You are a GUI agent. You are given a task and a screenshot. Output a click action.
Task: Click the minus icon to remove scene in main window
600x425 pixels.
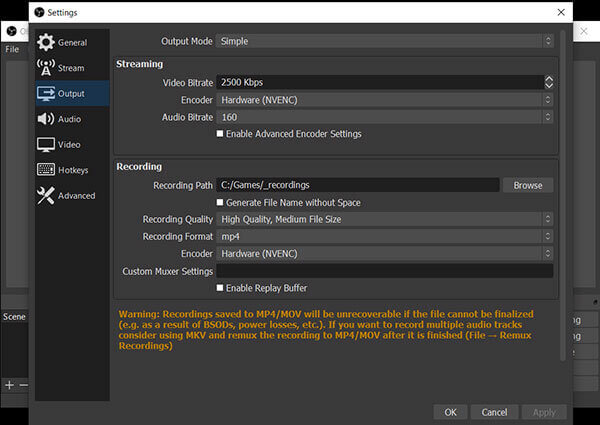pos(24,385)
